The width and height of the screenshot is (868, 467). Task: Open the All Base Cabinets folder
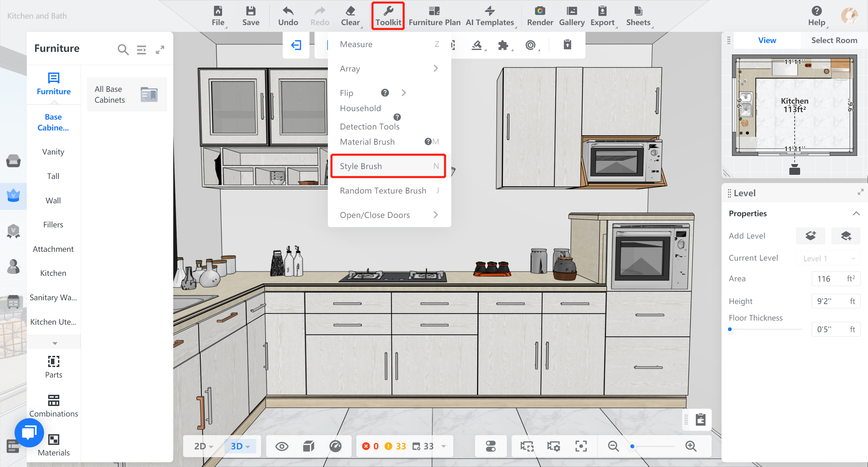[127, 95]
